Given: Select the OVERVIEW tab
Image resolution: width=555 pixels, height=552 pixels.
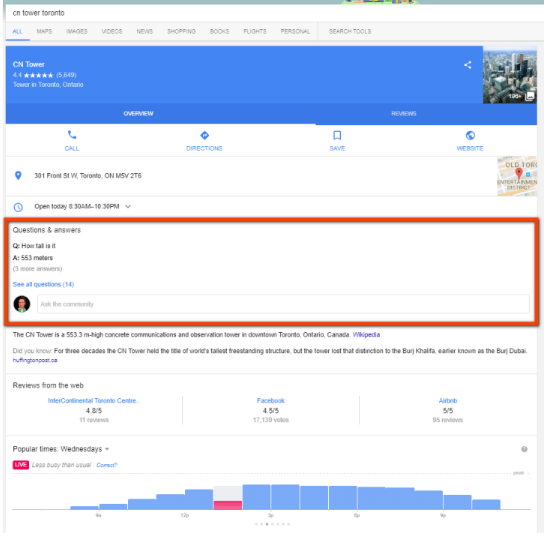Looking at the screenshot, I should pyautogui.click(x=138, y=114).
